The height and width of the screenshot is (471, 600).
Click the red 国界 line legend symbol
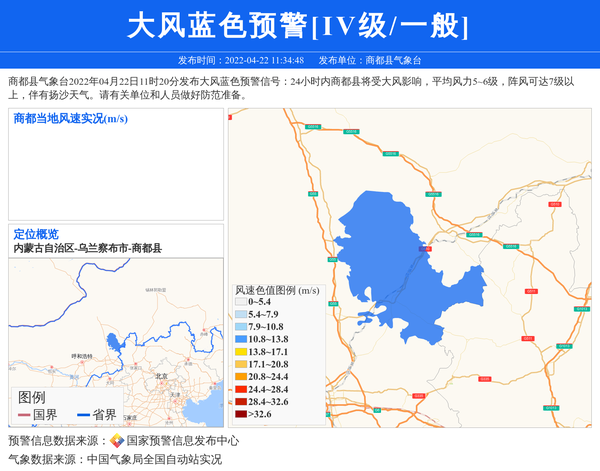click(x=24, y=415)
